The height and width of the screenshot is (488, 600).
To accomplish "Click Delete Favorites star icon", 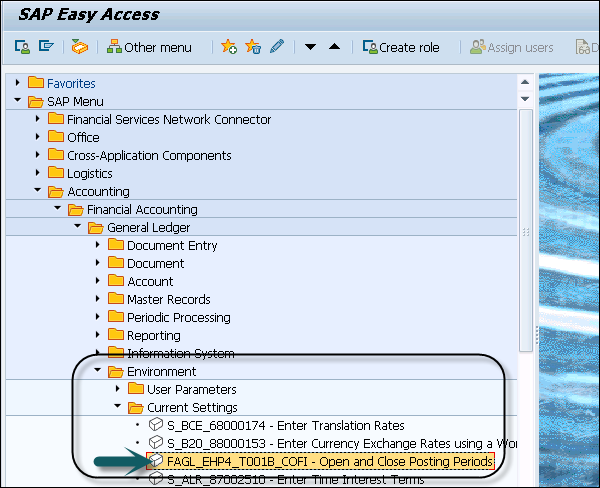I will tap(253, 47).
